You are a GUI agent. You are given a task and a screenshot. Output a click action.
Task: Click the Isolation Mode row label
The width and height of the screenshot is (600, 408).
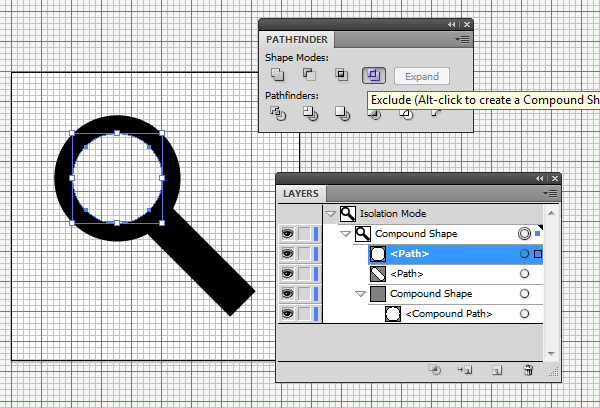click(x=393, y=214)
